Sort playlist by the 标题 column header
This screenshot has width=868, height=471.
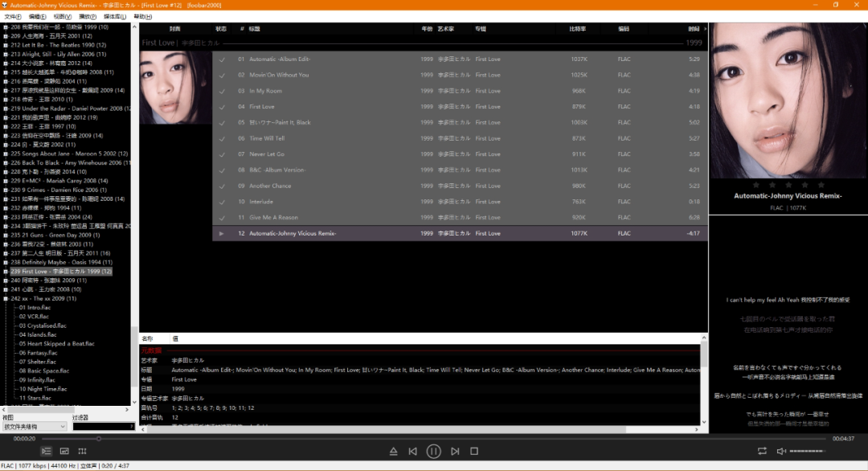(x=255, y=29)
